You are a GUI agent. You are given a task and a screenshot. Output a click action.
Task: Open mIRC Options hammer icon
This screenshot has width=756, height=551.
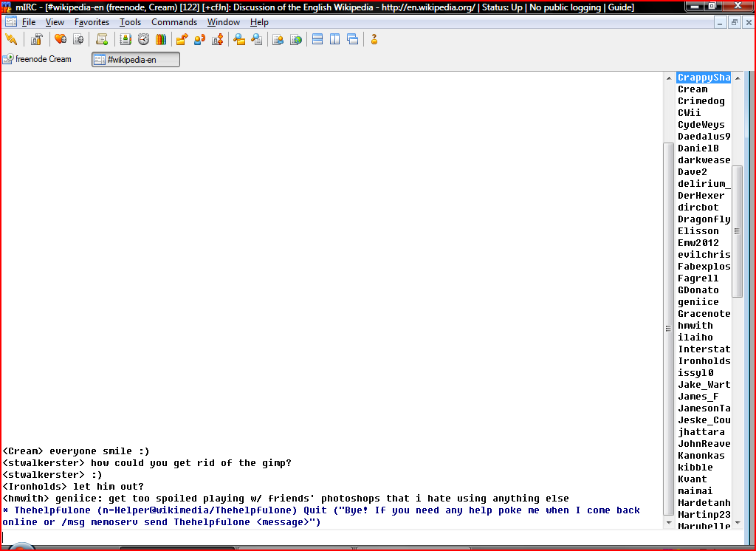coord(37,40)
